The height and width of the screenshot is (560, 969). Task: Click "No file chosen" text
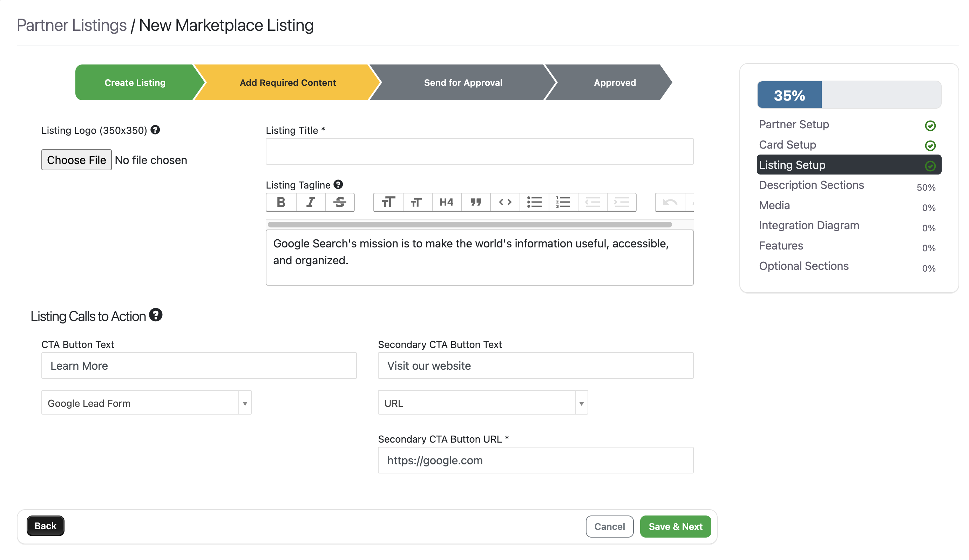151,160
